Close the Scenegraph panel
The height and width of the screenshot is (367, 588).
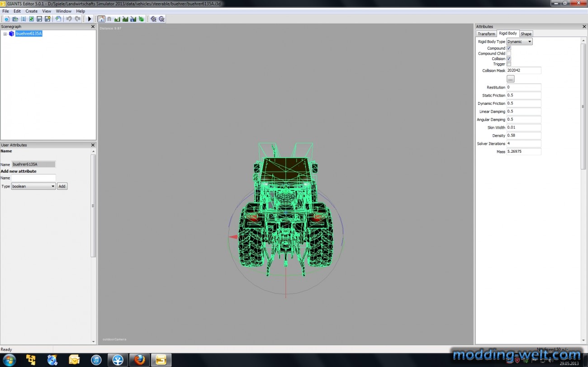[93, 27]
